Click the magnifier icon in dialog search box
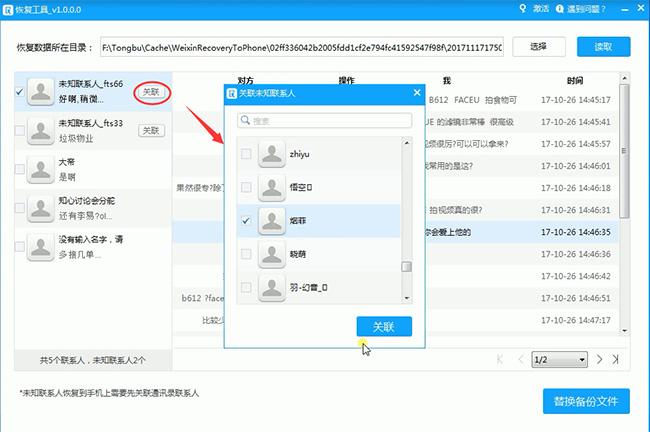 pos(245,120)
